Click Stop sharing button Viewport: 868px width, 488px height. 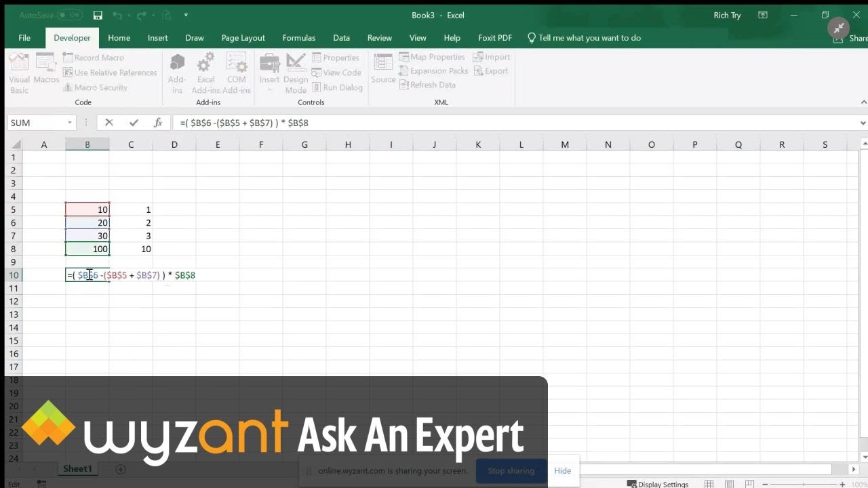click(511, 470)
